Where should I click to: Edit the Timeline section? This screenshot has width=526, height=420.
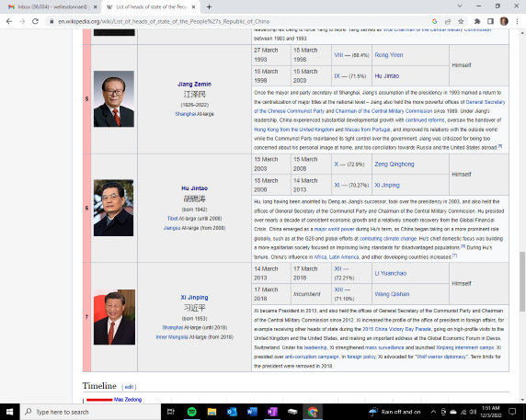pos(129,387)
